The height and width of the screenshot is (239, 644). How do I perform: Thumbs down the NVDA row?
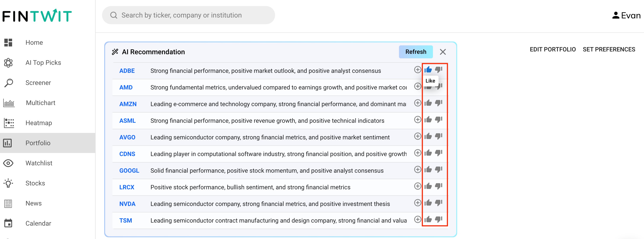(x=439, y=203)
